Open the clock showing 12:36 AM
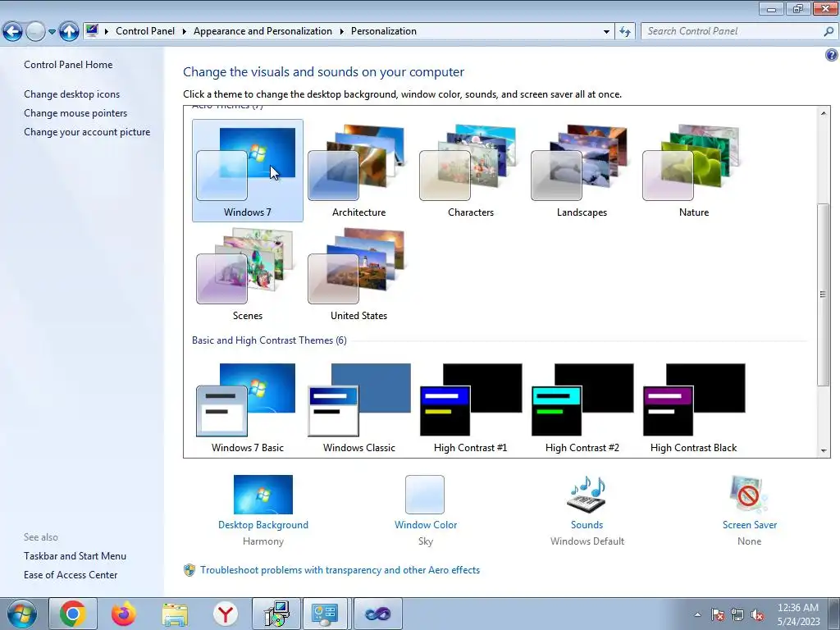This screenshot has width=840, height=630. coord(798,614)
